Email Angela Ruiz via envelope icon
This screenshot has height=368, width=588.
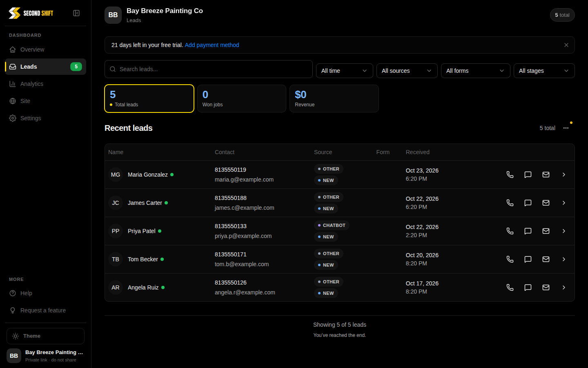(x=546, y=287)
